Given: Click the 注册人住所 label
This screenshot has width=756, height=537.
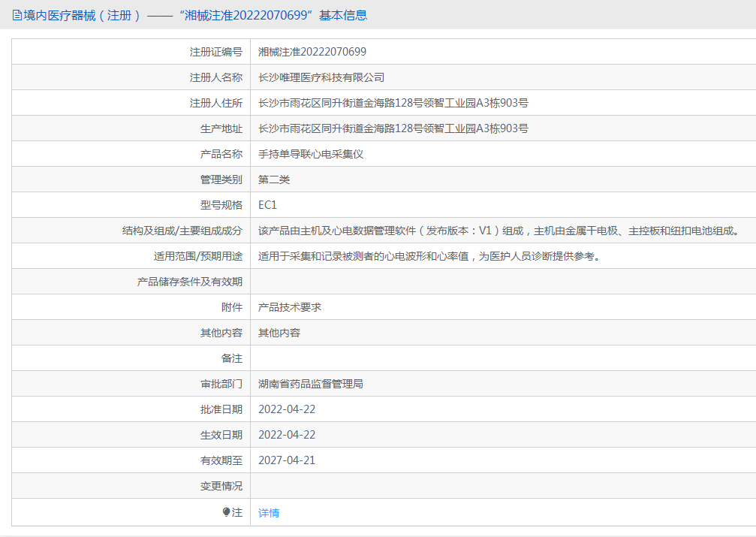Looking at the screenshot, I should [216, 103].
